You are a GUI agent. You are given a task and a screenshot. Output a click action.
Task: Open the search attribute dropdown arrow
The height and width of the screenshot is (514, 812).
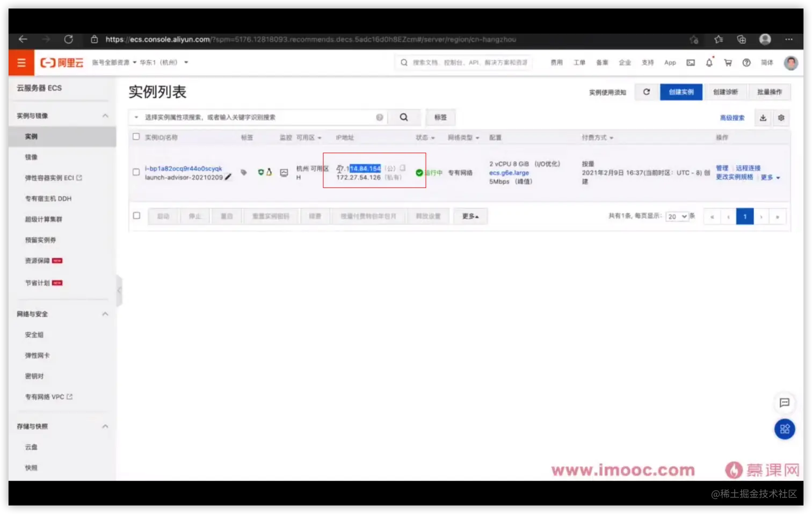point(136,117)
